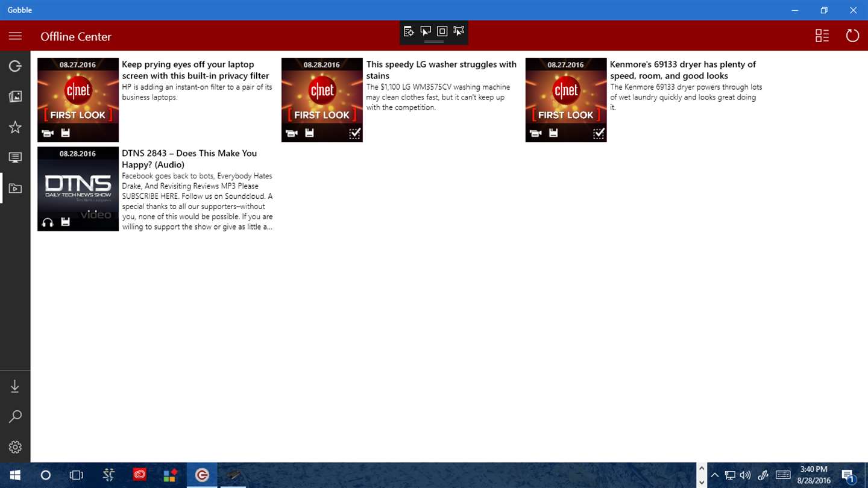This screenshot has width=868, height=488.
Task: Select the Offline Center folder-play sidebar icon
Action: tap(15, 189)
